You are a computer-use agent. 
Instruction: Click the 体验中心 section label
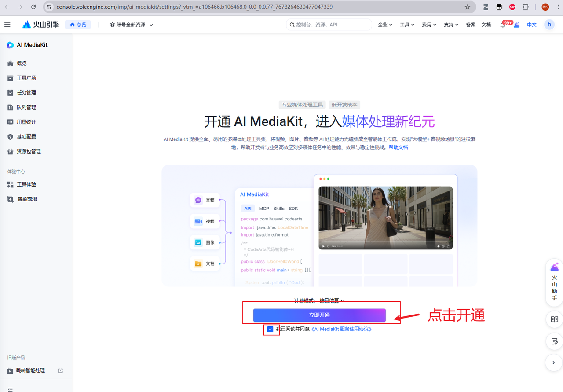coord(16,172)
